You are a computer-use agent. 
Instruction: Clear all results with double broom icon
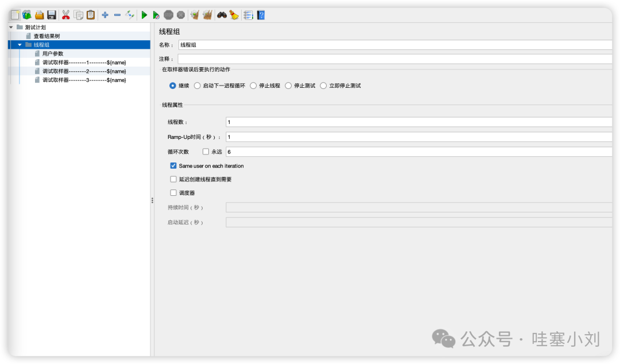(207, 15)
